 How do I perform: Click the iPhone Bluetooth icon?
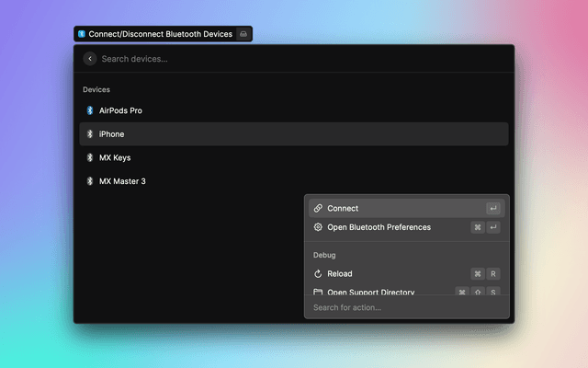tap(90, 134)
